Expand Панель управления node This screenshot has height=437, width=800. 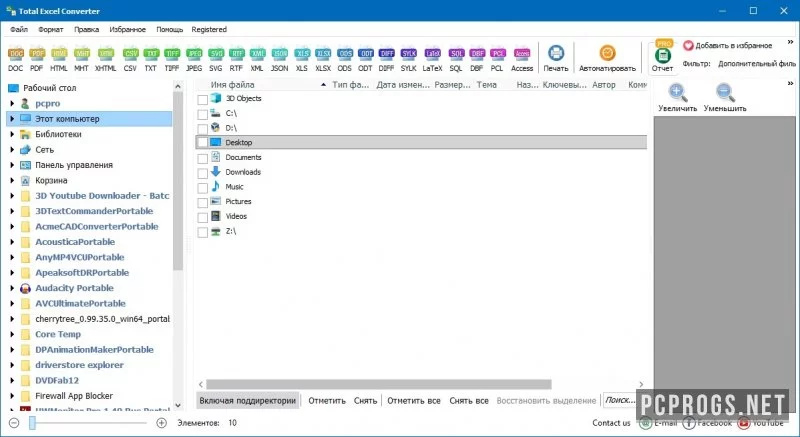coord(12,165)
